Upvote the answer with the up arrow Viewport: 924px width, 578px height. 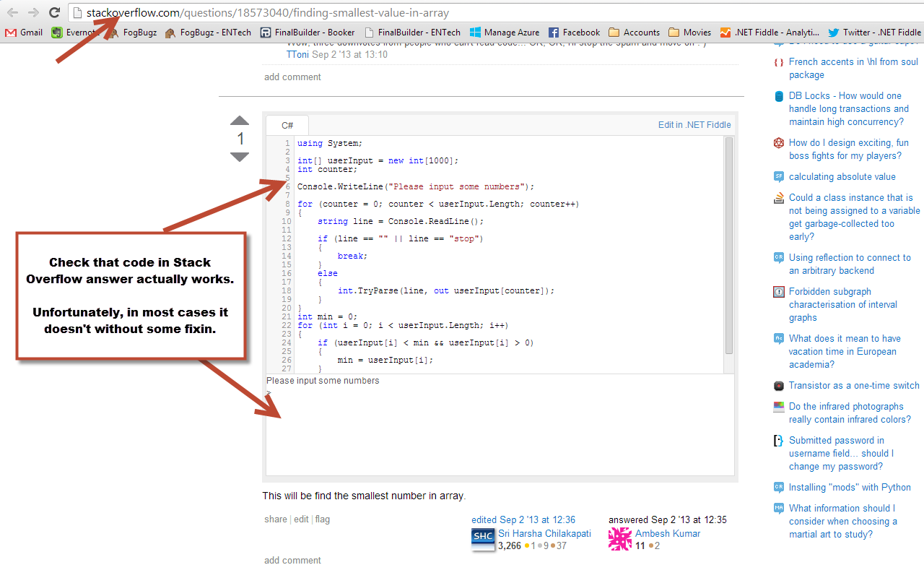click(x=240, y=121)
